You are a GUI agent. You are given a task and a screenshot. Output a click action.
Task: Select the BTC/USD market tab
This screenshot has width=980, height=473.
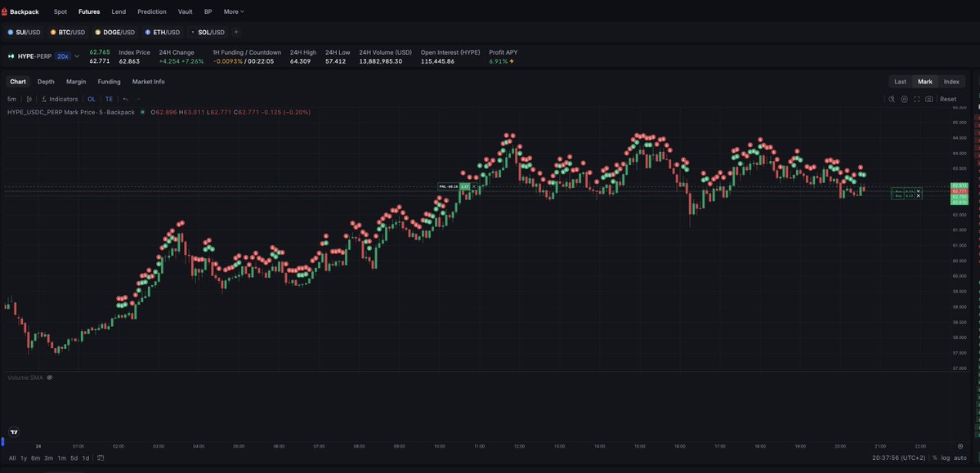[68, 32]
